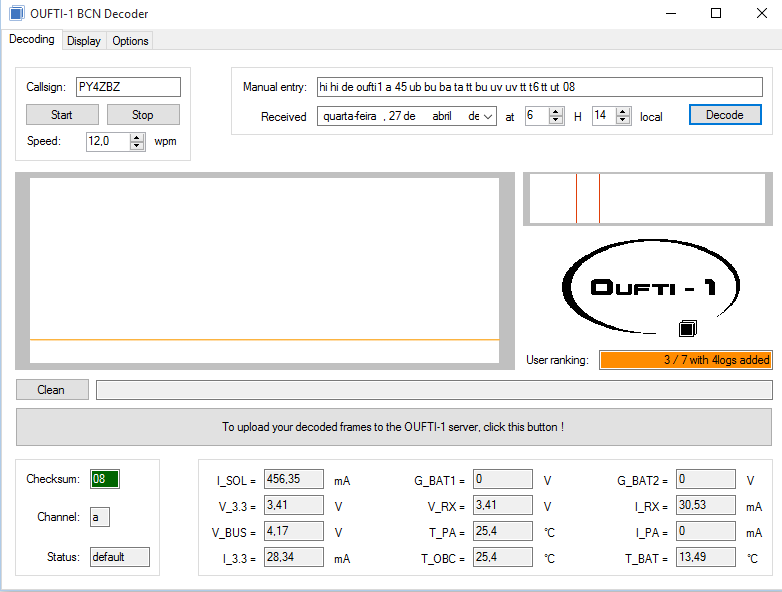Screen dimensions: 782x592
Task: Open the Received date dropdown
Action: click(487, 116)
